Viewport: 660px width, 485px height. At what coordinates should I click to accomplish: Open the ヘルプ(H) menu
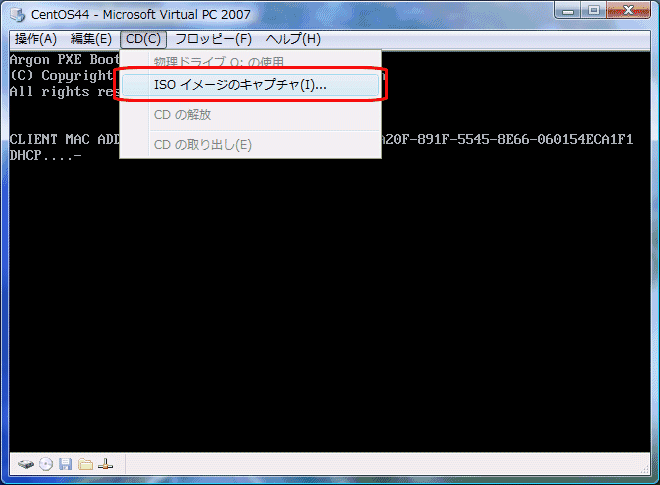[293, 39]
